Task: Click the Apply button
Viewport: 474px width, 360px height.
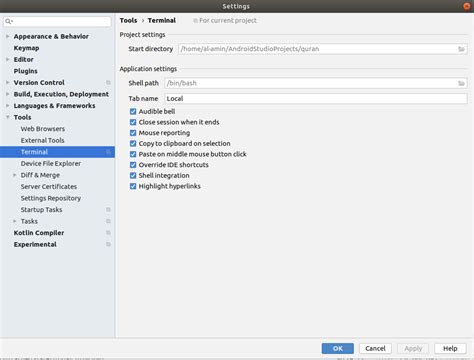Action: 413,348
